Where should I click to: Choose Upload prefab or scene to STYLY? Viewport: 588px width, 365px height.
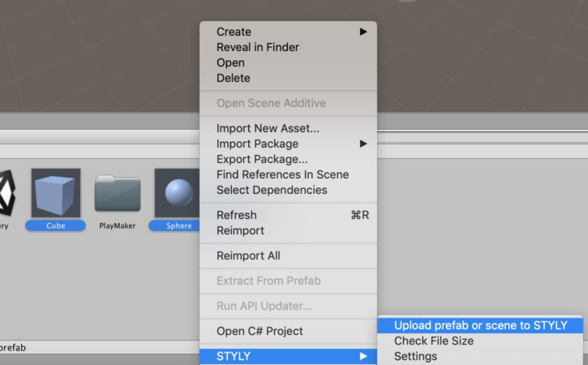click(480, 325)
